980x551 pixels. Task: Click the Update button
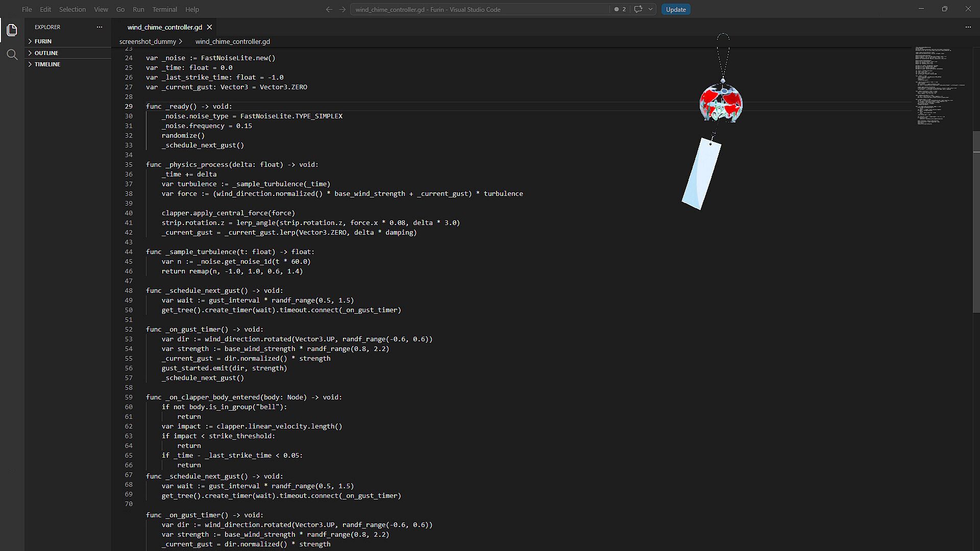coord(676,9)
